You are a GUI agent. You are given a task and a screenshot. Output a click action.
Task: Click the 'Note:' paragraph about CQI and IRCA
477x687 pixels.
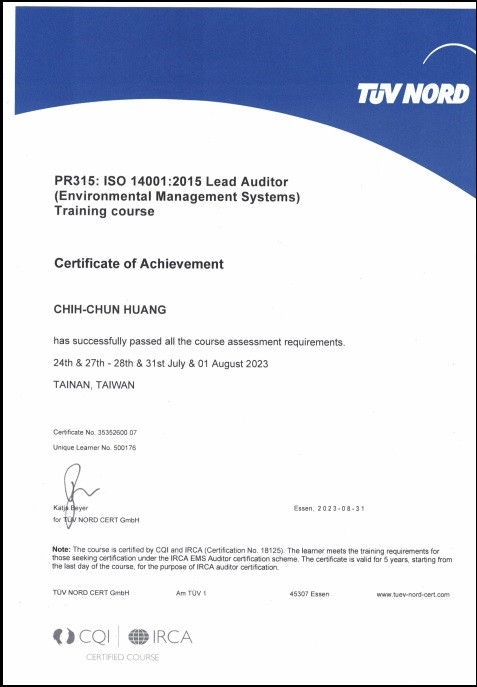tap(252, 559)
